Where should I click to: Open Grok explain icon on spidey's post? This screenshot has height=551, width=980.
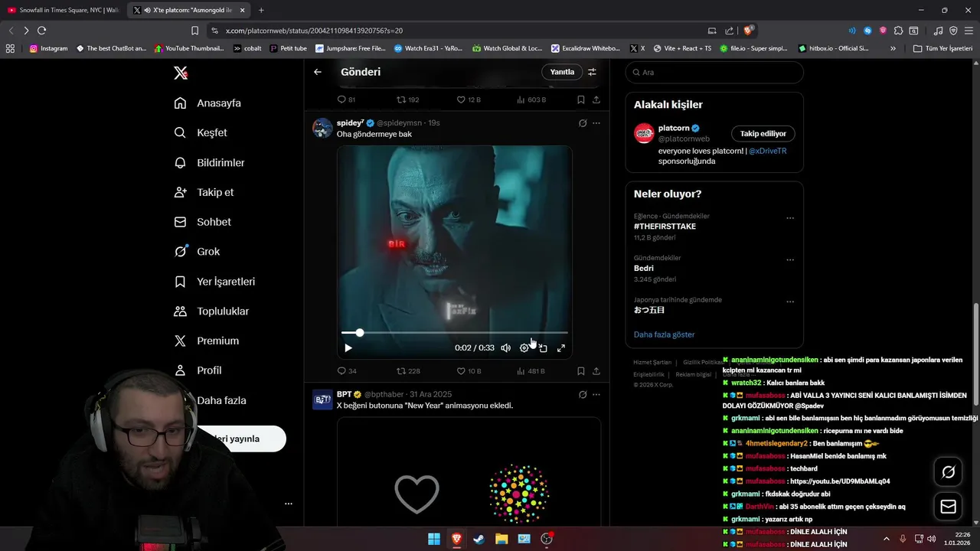pyautogui.click(x=583, y=123)
